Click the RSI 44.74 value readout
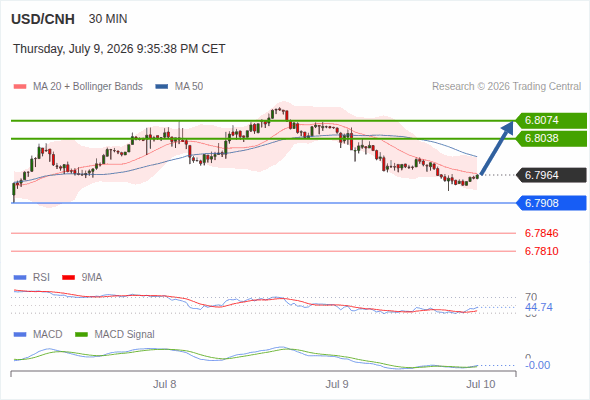The image size is (590, 400). click(539, 307)
